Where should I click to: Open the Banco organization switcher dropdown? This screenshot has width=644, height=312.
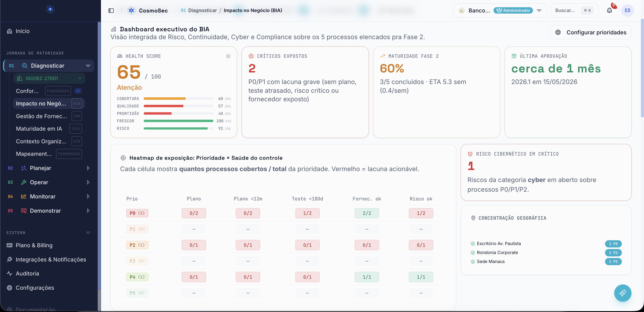pos(539,11)
